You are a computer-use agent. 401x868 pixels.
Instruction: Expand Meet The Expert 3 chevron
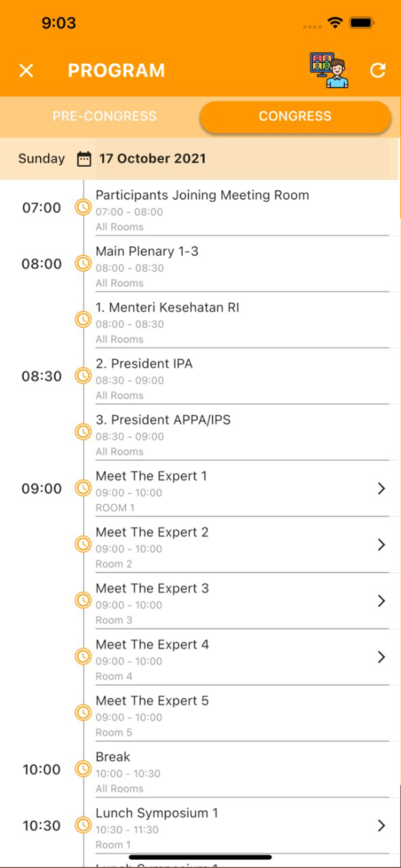coord(381,601)
